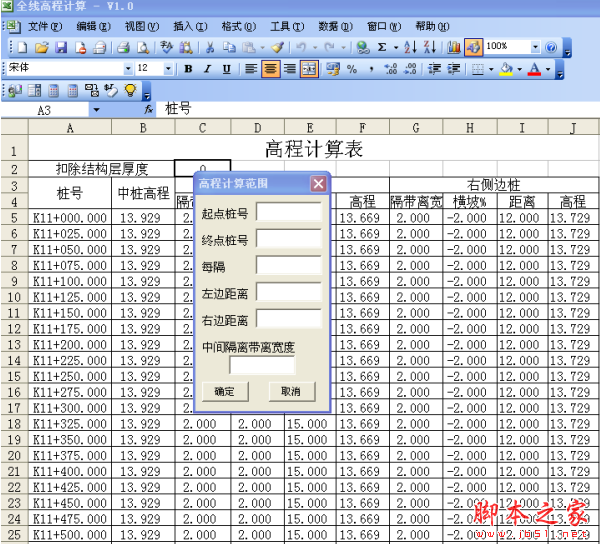This screenshot has width=600, height=545.
Task: Apply the Currency style icon
Action: pyautogui.click(x=333, y=69)
